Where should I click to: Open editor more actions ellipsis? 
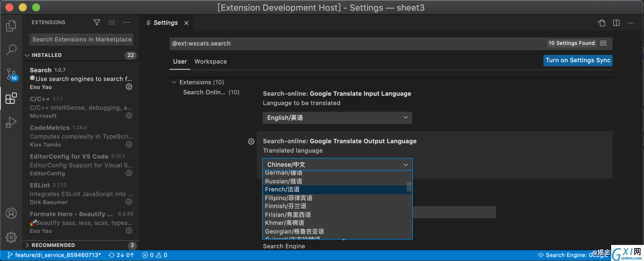(631, 23)
